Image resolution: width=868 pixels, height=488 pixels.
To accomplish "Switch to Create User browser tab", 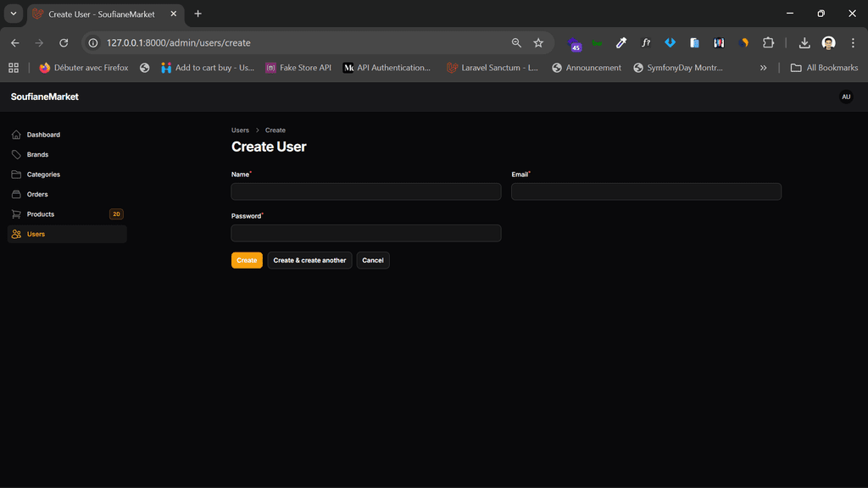I will 100,14.
